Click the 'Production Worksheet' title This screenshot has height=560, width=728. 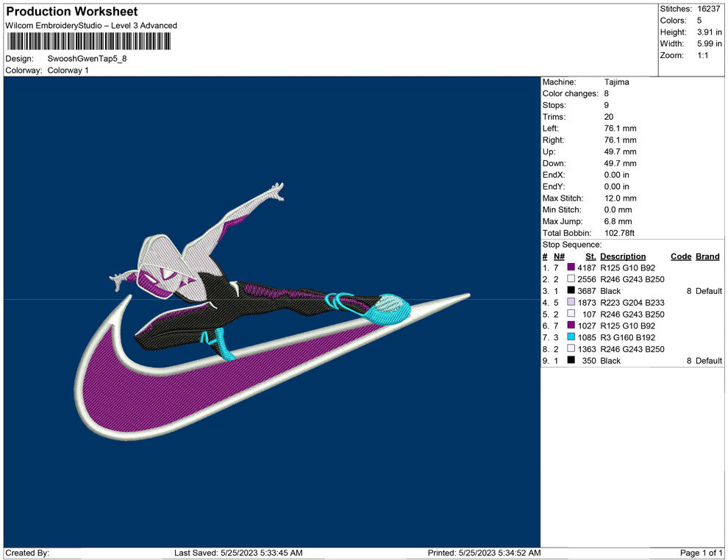click(x=72, y=12)
